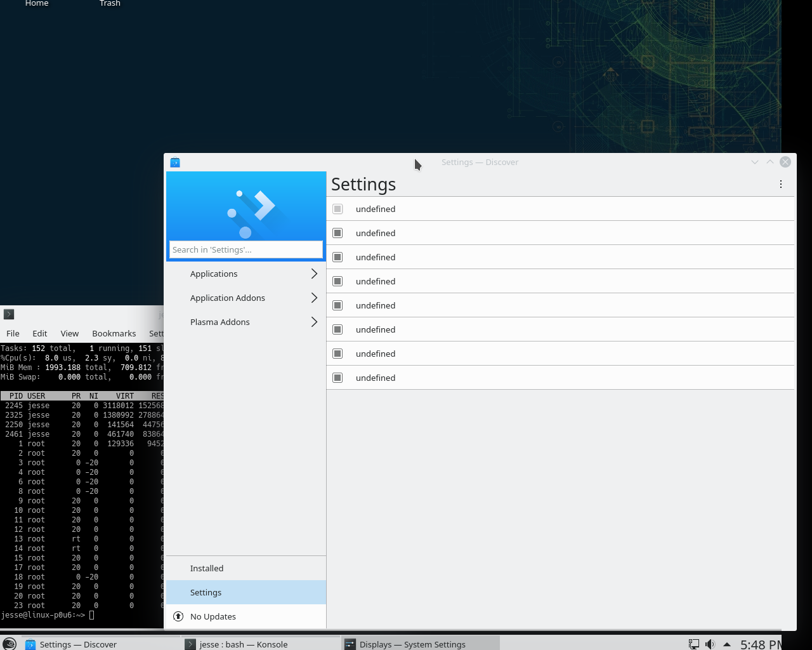Click the Home desktop label
Viewport: 812px width, 650px height.
[x=37, y=3]
